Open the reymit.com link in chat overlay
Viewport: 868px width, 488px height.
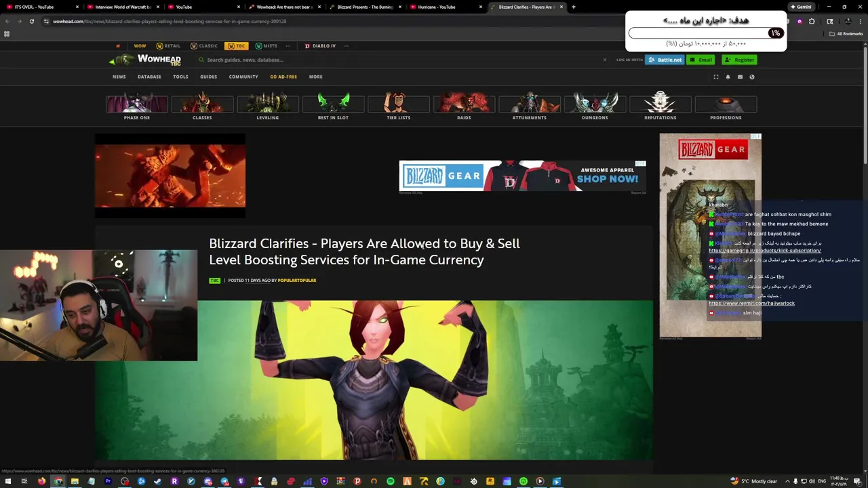click(751, 304)
